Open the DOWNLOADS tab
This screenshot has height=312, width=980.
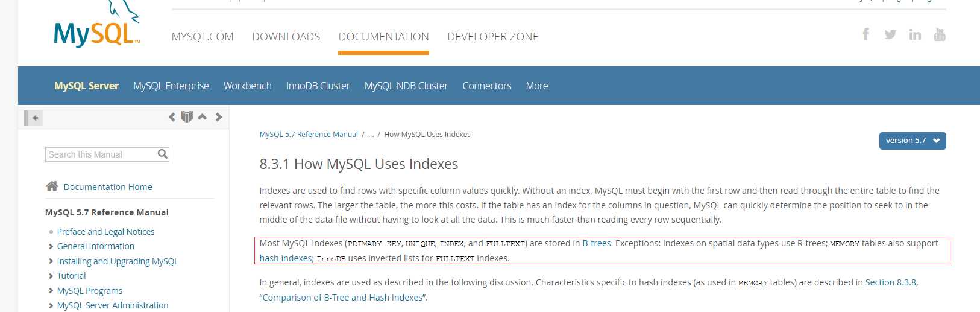tap(286, 37)
